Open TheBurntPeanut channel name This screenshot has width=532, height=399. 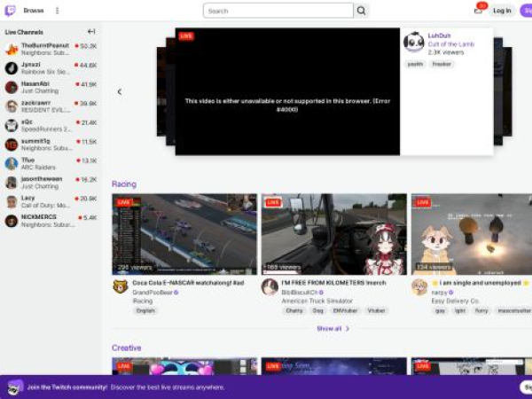click(x=45, y=45)
